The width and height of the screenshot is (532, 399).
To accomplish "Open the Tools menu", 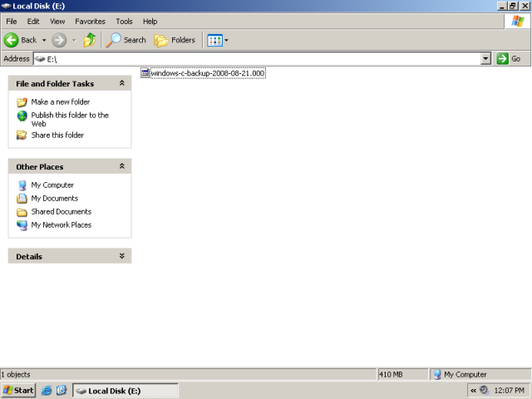I will (x=124, y=22).
